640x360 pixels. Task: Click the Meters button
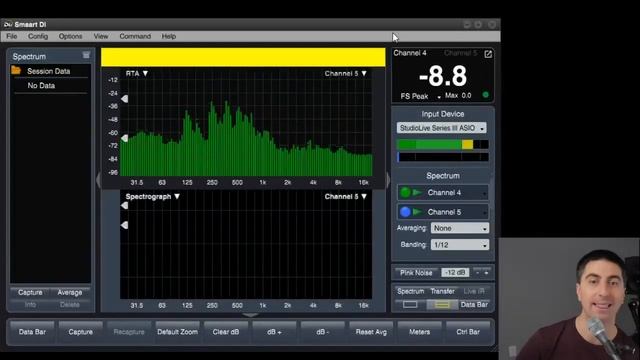click(420, 332)
